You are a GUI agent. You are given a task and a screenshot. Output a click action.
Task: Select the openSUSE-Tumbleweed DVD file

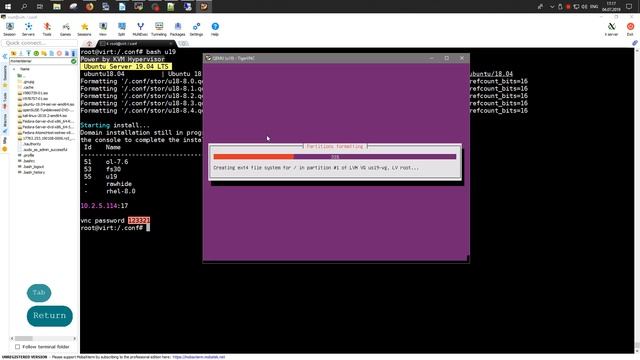[x=46, y=110]
